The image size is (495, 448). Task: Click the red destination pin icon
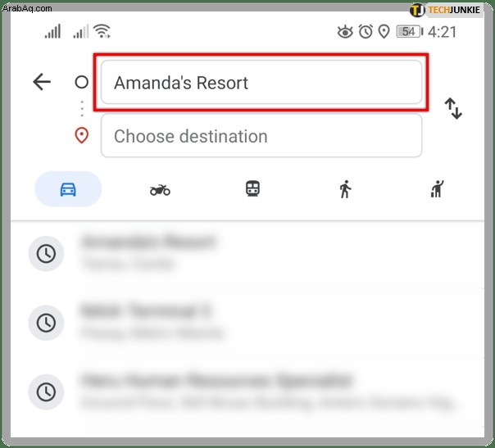[81, 136]
